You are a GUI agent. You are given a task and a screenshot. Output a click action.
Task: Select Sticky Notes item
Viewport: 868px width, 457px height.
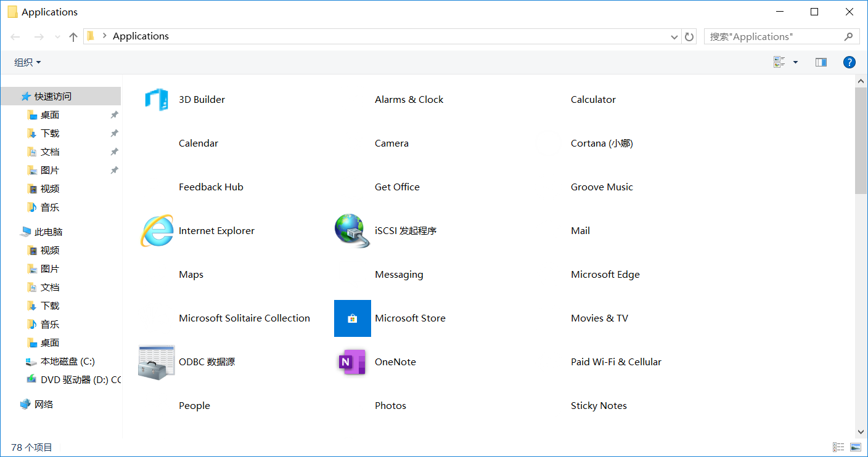coord(599,406)
